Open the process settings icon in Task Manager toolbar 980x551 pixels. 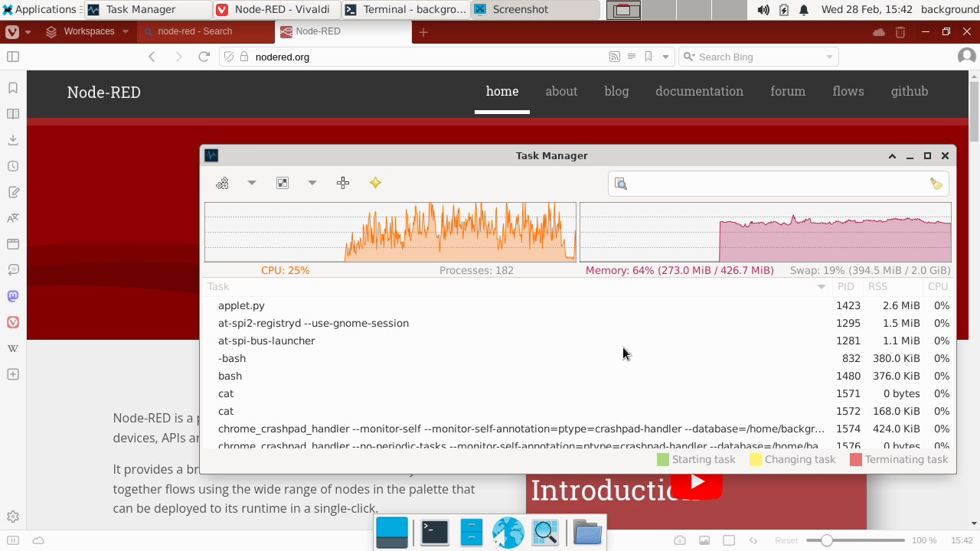pos(222,183)
